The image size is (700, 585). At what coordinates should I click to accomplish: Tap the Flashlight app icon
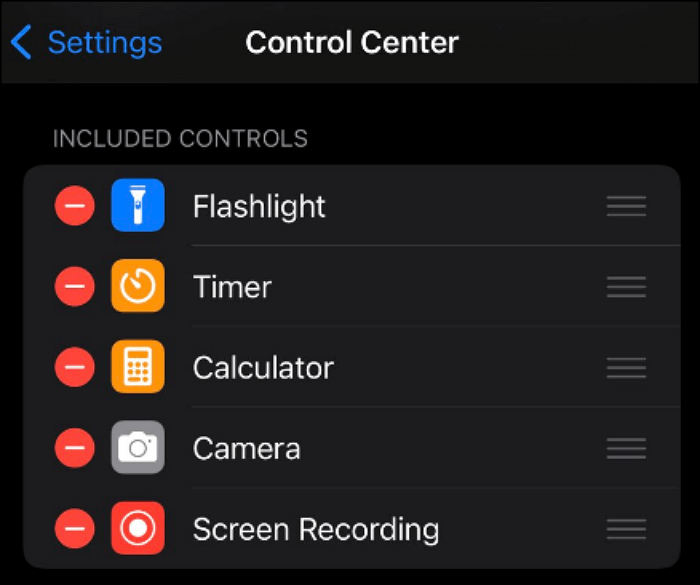pos(138,206)
